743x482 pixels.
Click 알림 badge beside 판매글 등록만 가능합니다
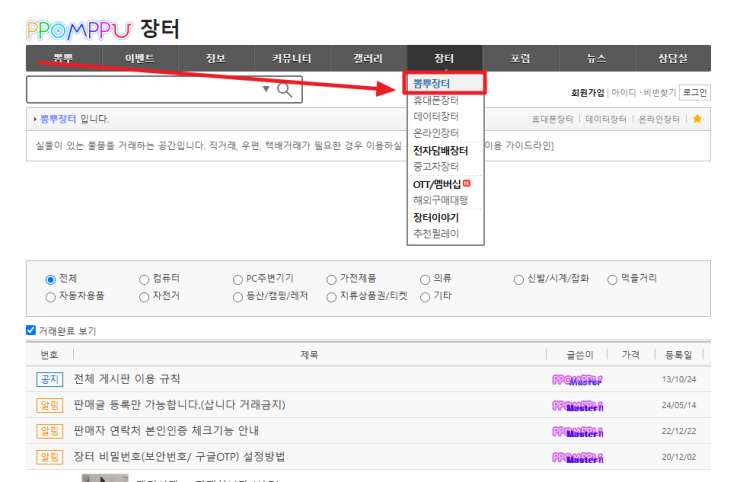[x=49, y=405]
